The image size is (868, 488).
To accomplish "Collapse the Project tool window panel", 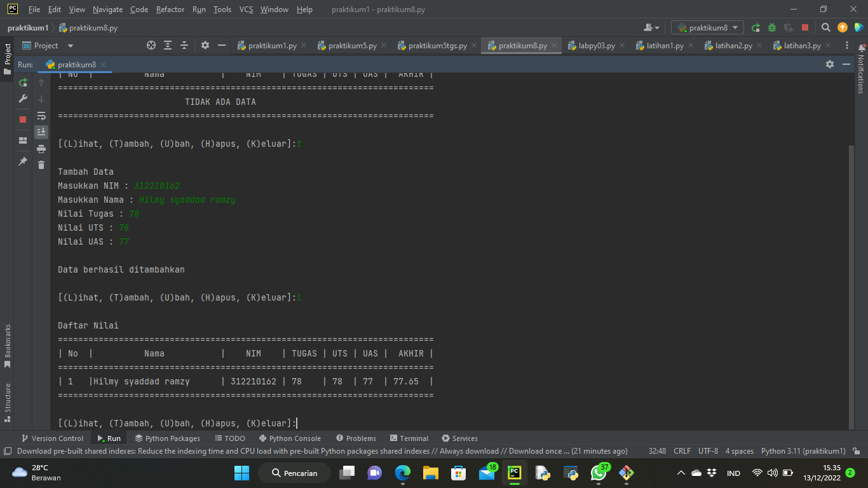I will (221, 45).
